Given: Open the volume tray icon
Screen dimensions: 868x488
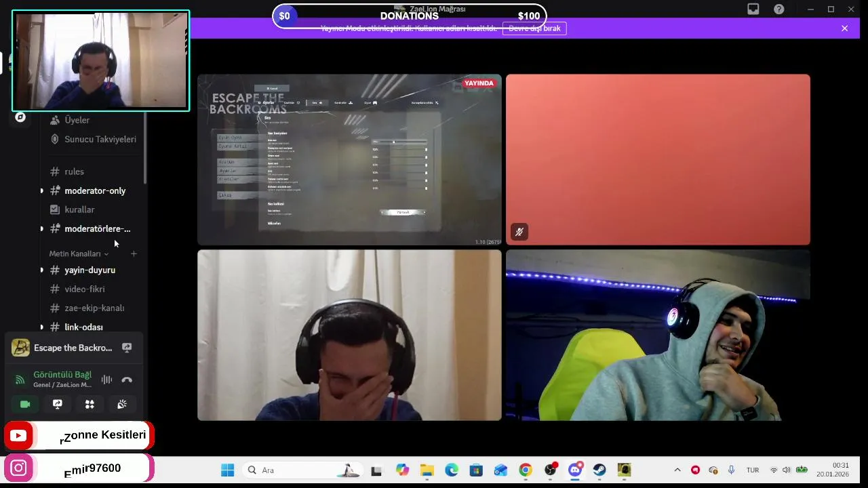Looking at the screenshot, I should pos(787,470).
